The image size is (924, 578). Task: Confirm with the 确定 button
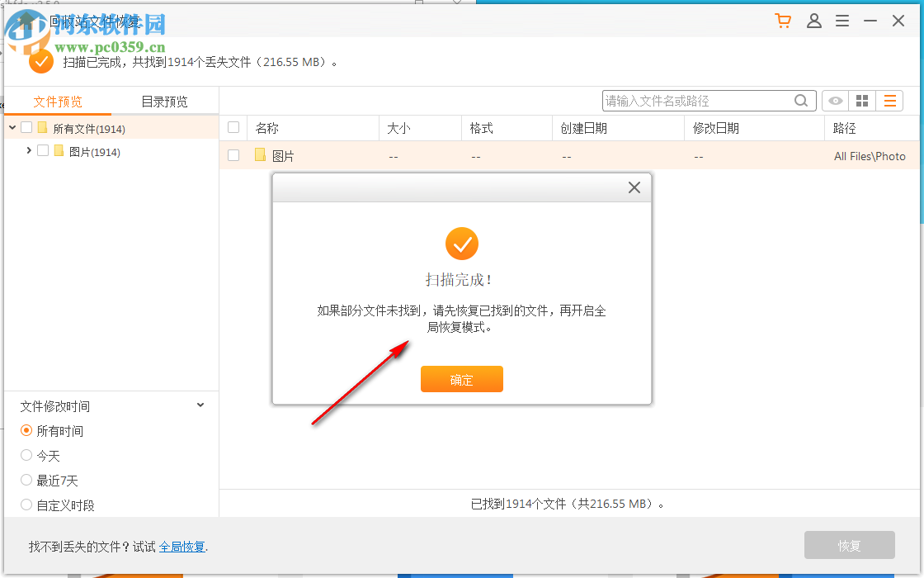click(461, 379)
